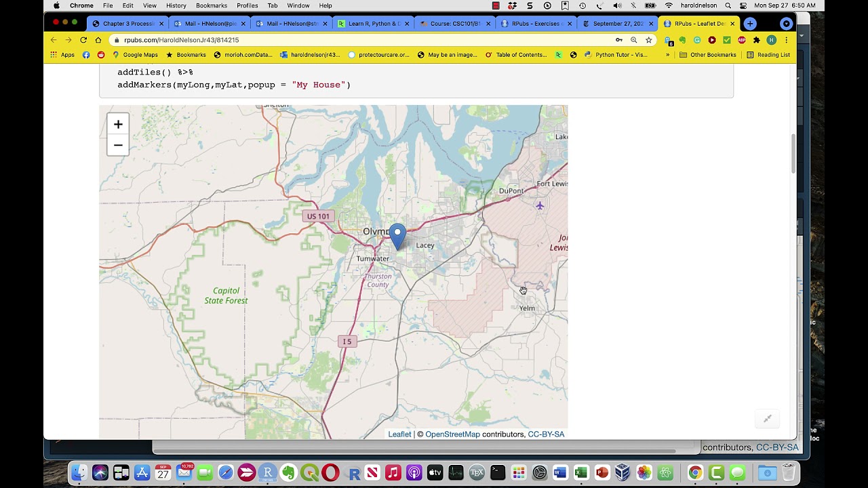The image size is (868, 488).
Task: Open Terminal from the Dock
Action: pos(497,472)
